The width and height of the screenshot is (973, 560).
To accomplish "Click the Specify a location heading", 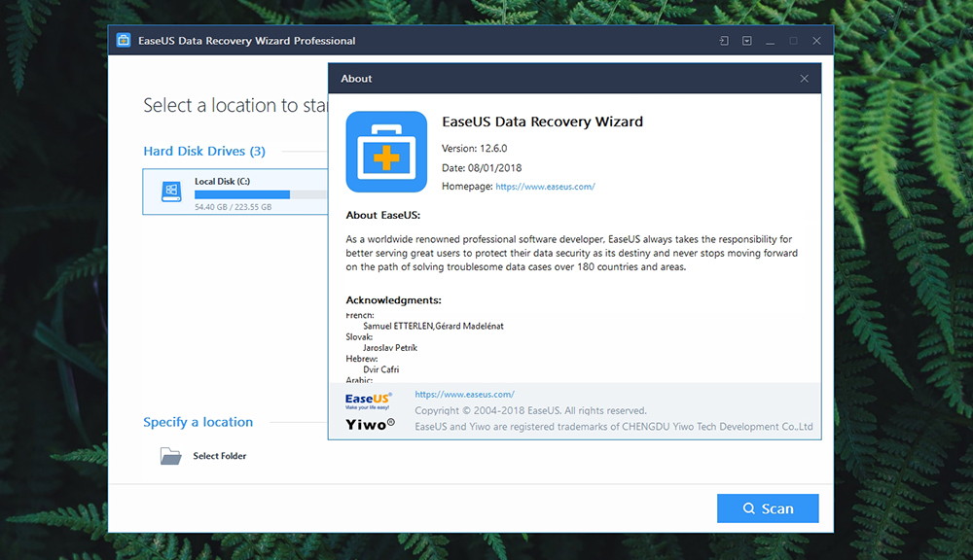I will 198,422.
